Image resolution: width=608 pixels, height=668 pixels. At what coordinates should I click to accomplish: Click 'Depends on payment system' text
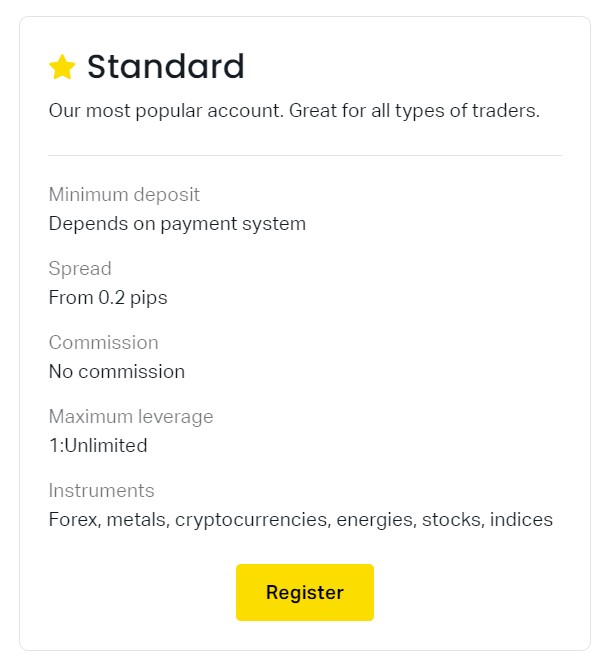click(x=177, y=224)
